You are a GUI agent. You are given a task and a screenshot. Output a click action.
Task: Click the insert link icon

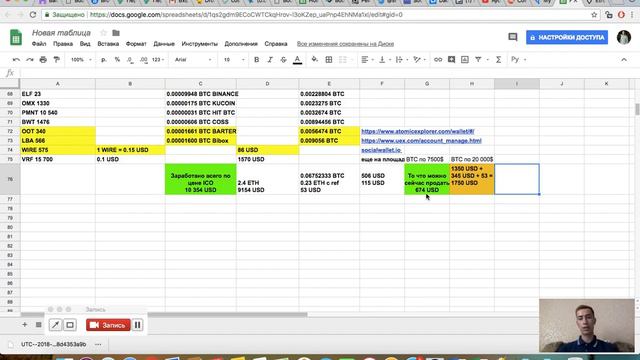(438, 60)
